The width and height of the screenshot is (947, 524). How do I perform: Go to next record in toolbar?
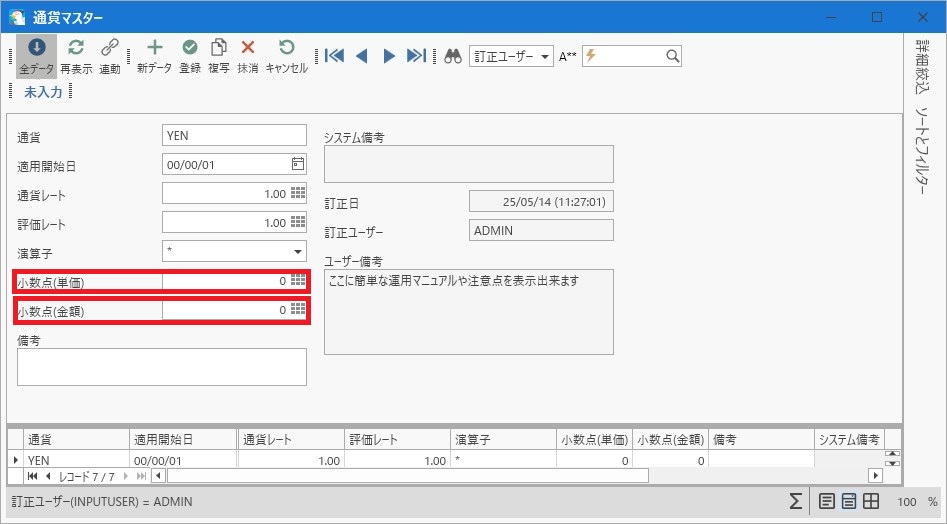389,56
